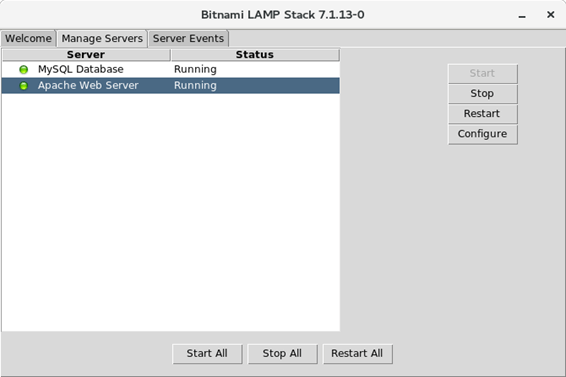Click the green status icon for MySQL Database
Image resolution: width=566 pixels, height=377 pixels.
coord(23,69)
